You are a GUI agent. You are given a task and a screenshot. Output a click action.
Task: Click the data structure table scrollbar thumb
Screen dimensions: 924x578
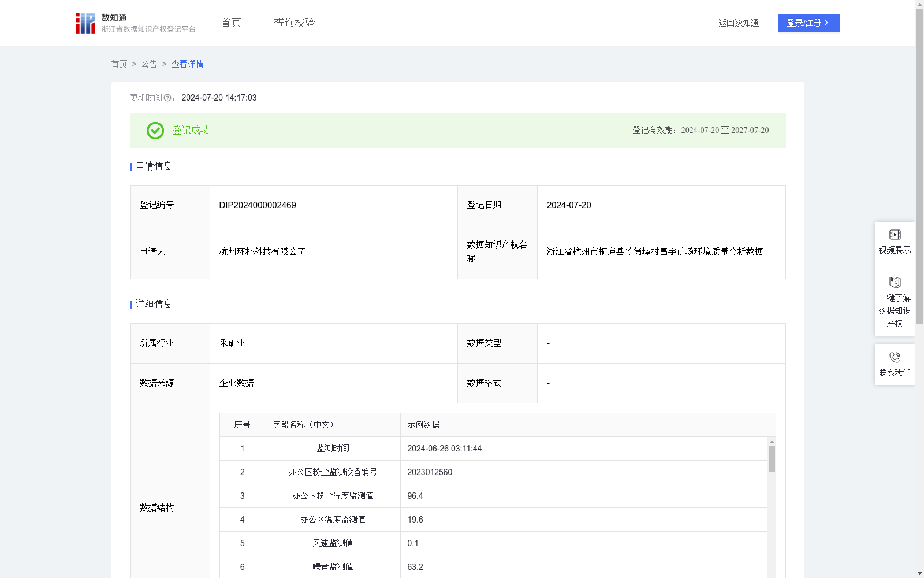tap(772, 459)
